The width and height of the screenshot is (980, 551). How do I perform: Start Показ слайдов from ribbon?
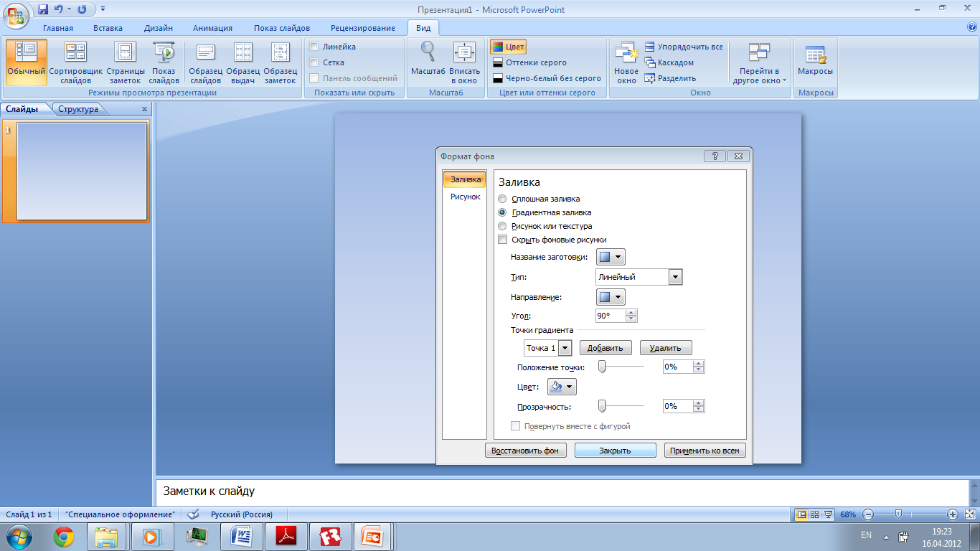point(164,62)
